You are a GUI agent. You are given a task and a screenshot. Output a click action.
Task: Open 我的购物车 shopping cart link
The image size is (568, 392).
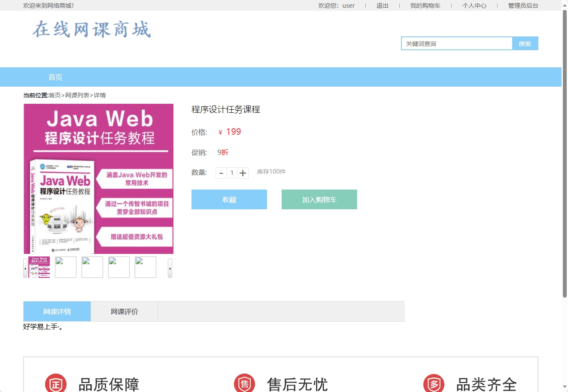pyautogui.click(x=426, y=6)
